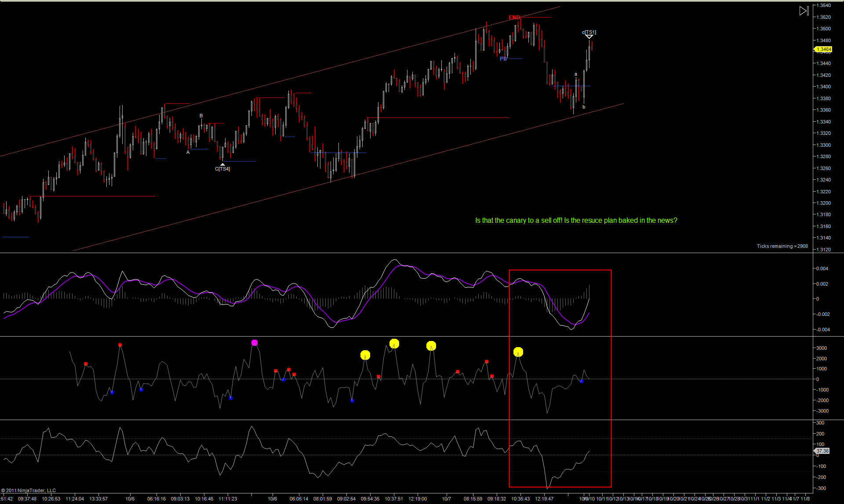Click the 1.3120 price axis label
This screenshot has width=844, height=504.
pos(824,250)
